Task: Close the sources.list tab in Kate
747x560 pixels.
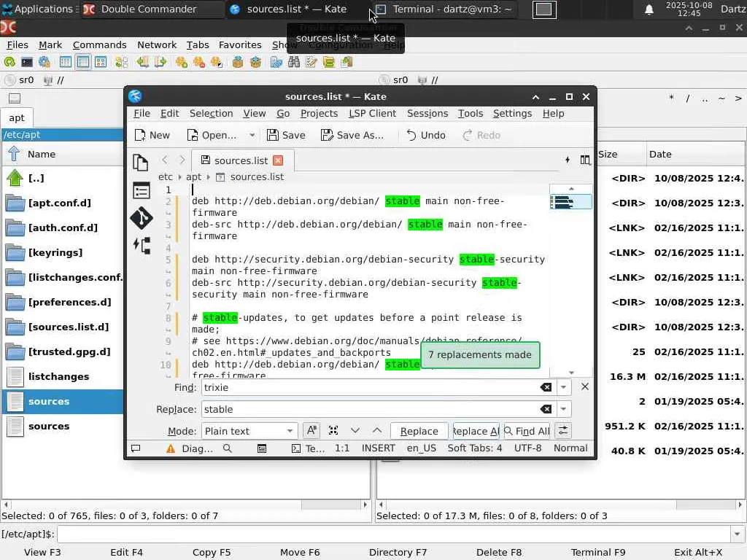Action: click(x=278, y=160)
